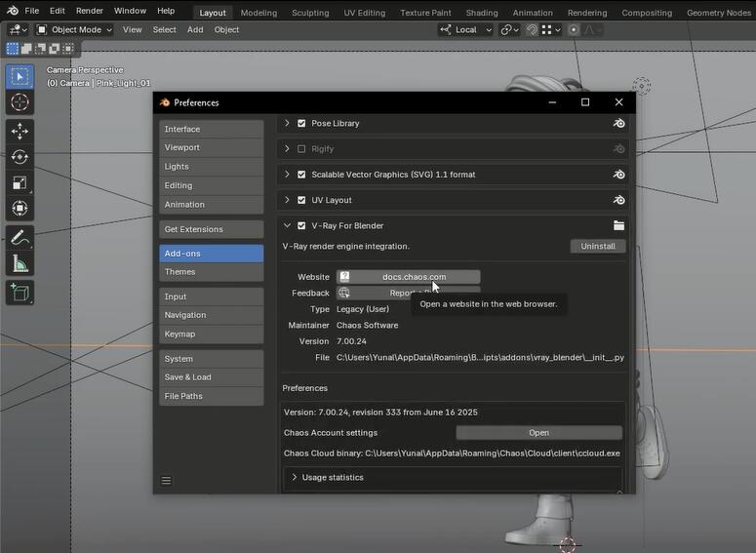This screenshot has width=756, height=553.
Task: Toggle the snapping magnet icon
Action: pos(532,30)
